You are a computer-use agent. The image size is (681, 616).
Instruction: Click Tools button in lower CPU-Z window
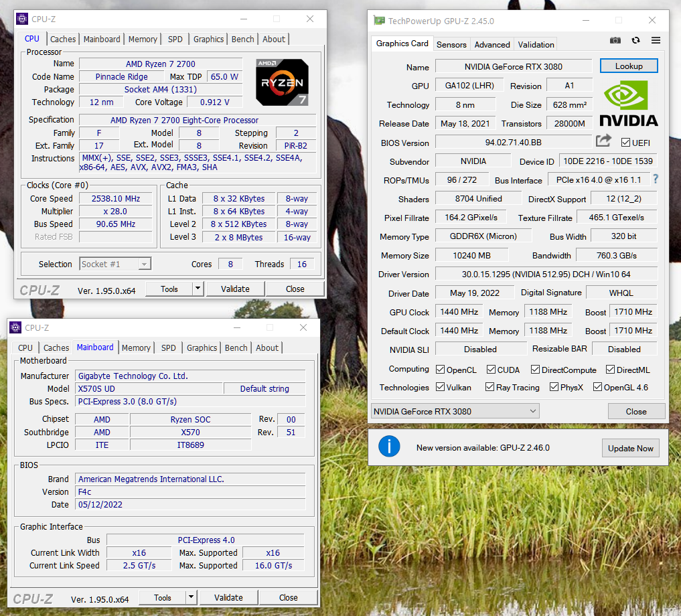[x=163, y=598]
